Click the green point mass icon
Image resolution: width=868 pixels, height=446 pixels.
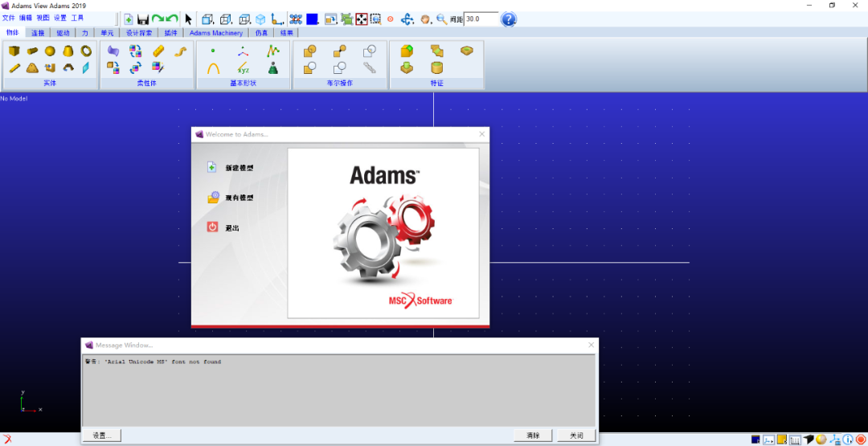click(272, 68)
